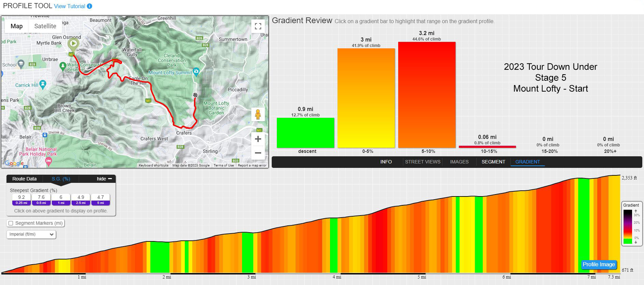Open map Keyboard shortcuts

point(153,165)
